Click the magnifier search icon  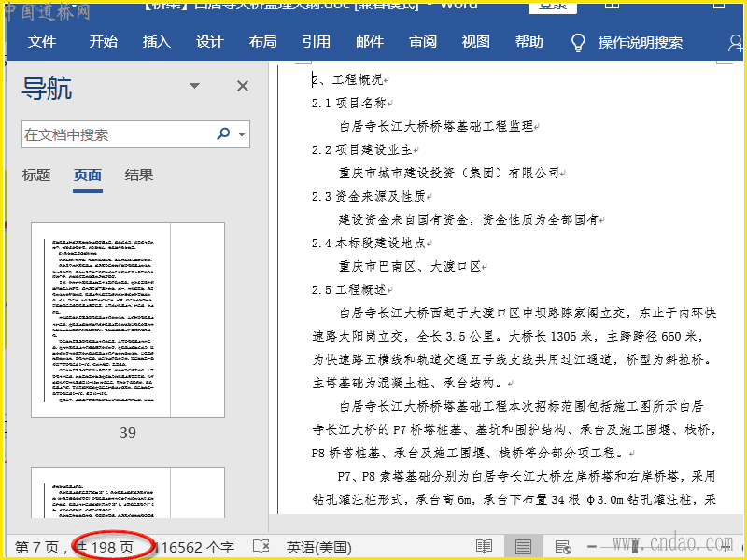click(x=223, y=133)
